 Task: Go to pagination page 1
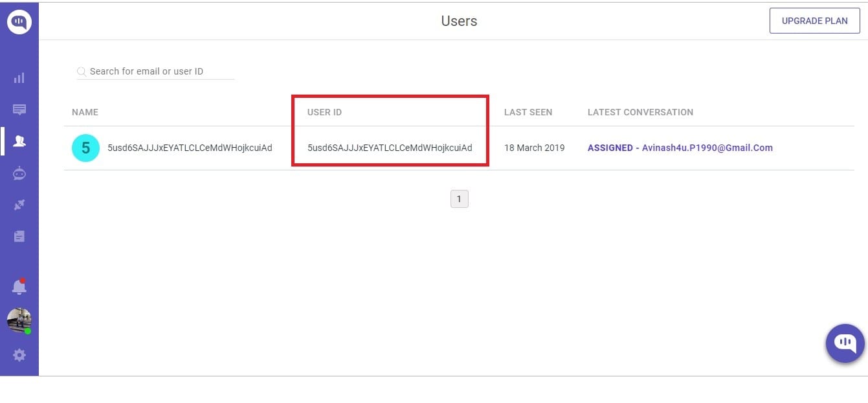coord(459,199)
